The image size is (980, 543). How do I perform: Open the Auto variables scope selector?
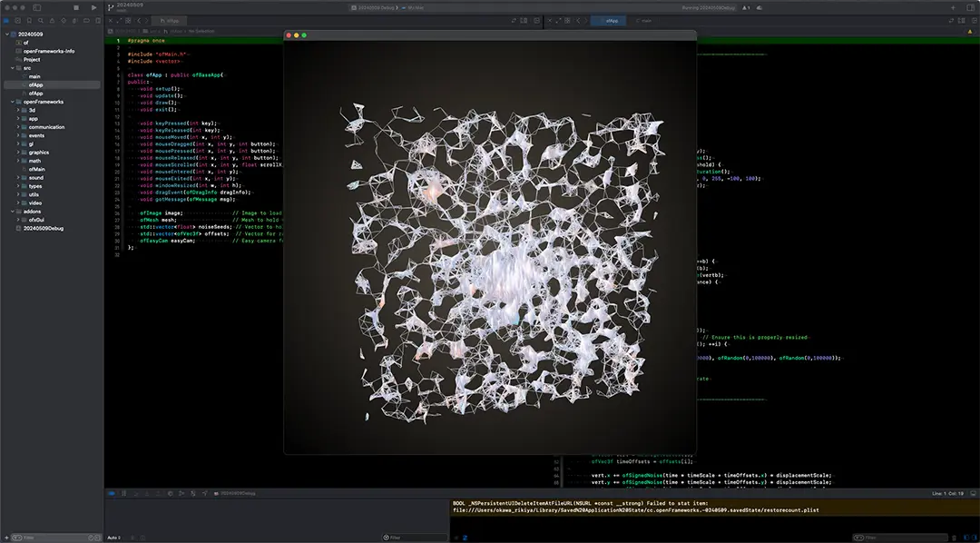(x=113, y=538)
